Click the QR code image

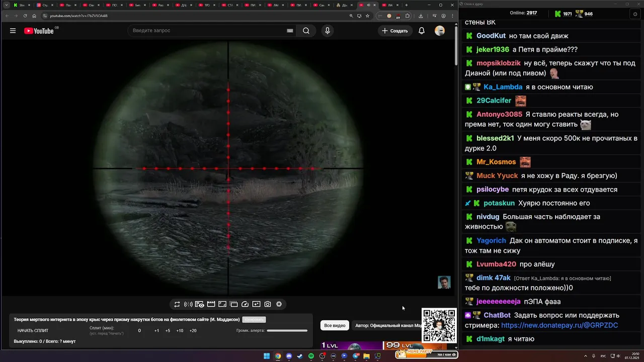pos(439,325)
